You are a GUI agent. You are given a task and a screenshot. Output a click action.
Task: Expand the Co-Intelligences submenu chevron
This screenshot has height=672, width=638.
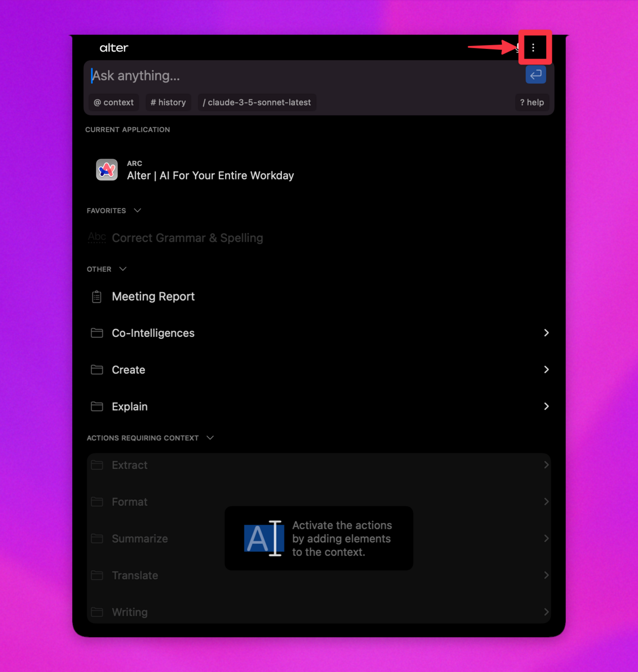tap(546, 333)
